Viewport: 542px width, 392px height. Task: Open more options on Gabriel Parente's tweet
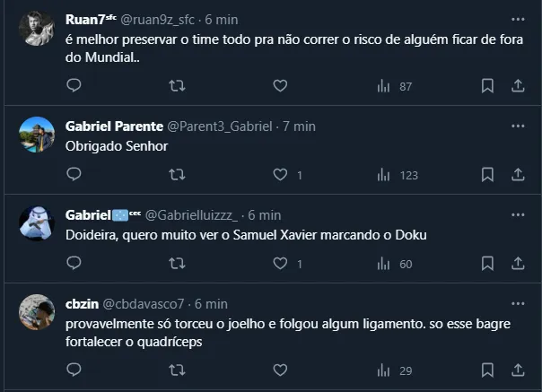coord(518,126)
